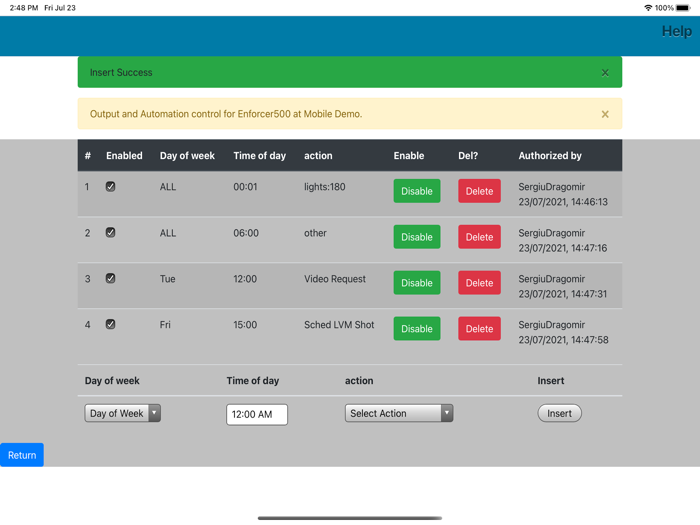Click the '23/07/2021, 14:47:16' timestamp
This screenshot has height=525, width=700.
[x=562, y=248]
